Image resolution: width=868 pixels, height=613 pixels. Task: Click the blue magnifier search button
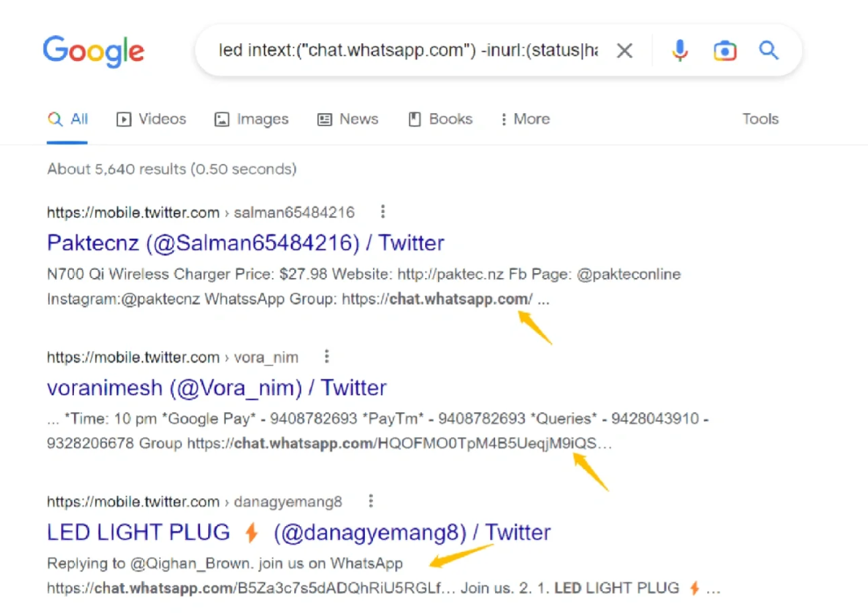tap(769, 51)
